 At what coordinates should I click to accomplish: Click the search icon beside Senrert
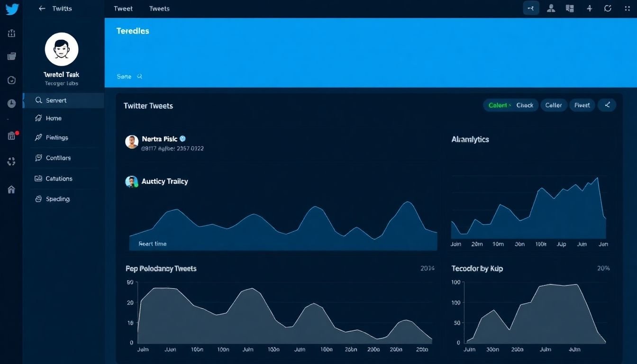[x=39, y=100]
